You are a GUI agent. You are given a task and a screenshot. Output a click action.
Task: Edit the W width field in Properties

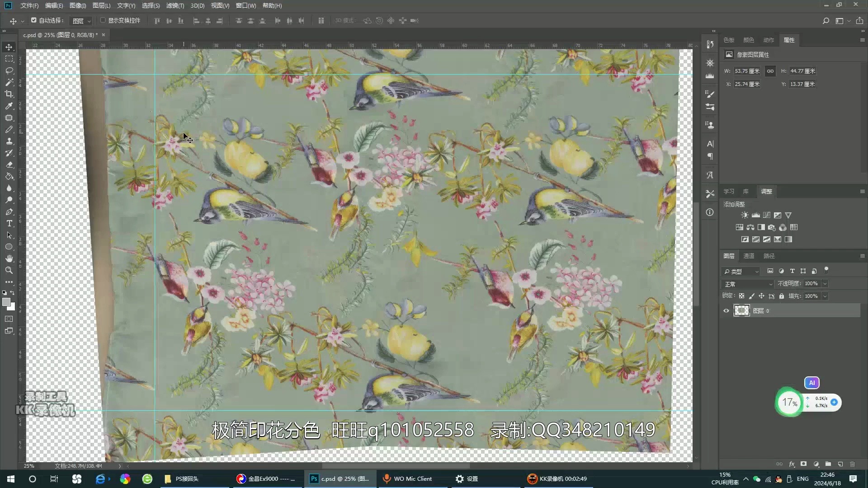747,71
